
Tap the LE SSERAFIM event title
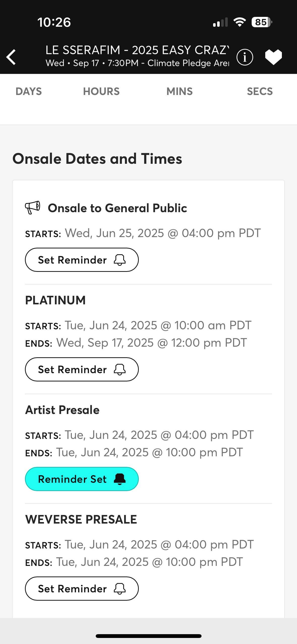coord(137,50)
